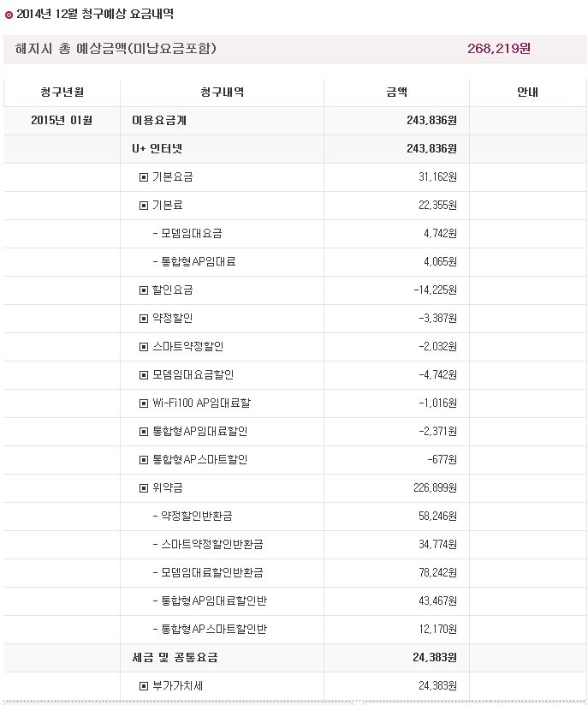Click the 청구내역 column header
588x705 pixels.
(222, 93)
